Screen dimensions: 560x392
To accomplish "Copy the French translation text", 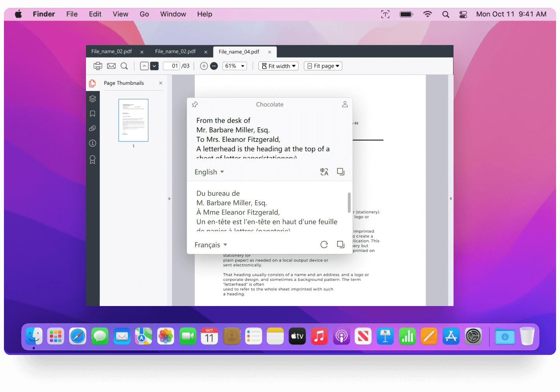I will 341,245.
